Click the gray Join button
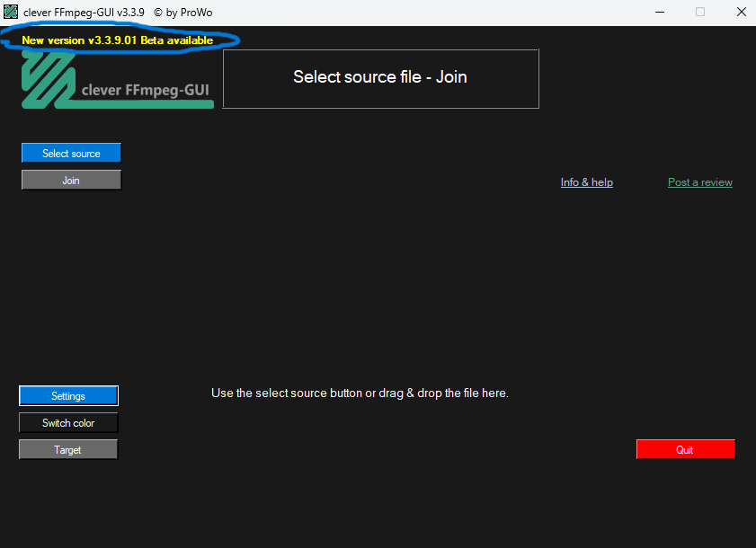Viewport: 756px width, 548px height. [x=71, y=180]
